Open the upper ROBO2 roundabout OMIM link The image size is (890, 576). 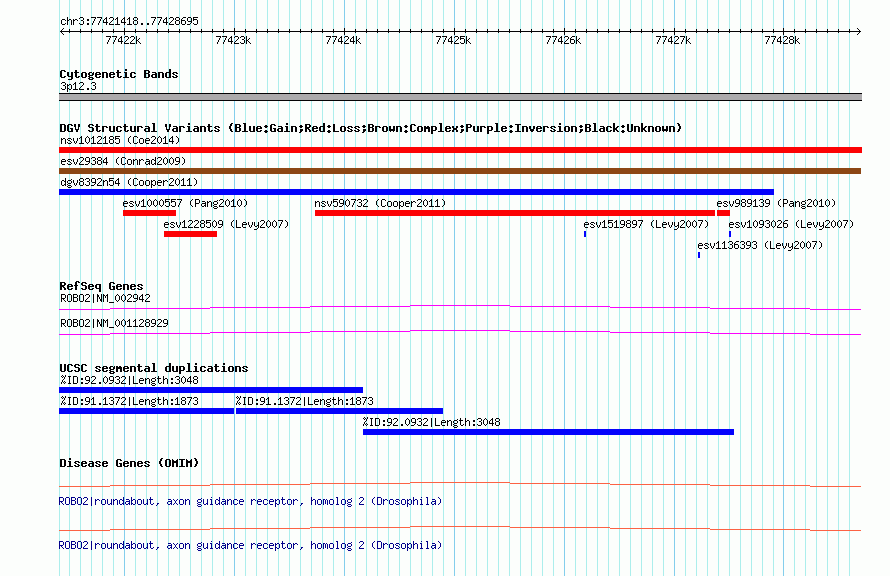pos(250,501)
